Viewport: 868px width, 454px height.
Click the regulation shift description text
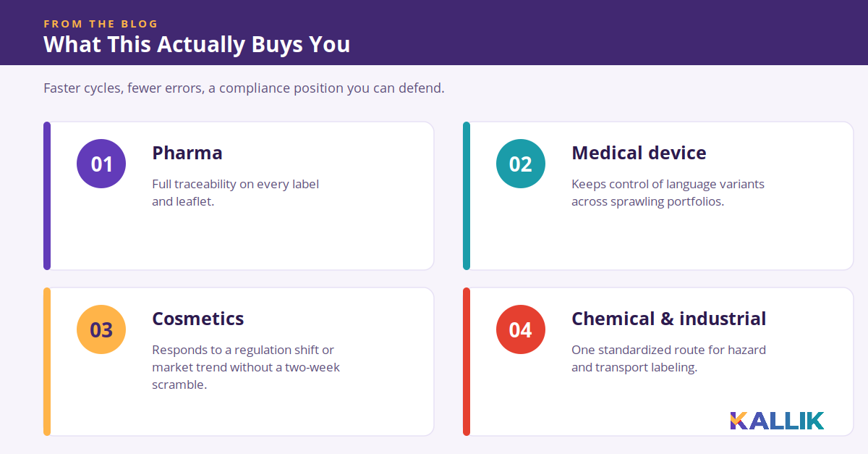[x=246, y=367]
